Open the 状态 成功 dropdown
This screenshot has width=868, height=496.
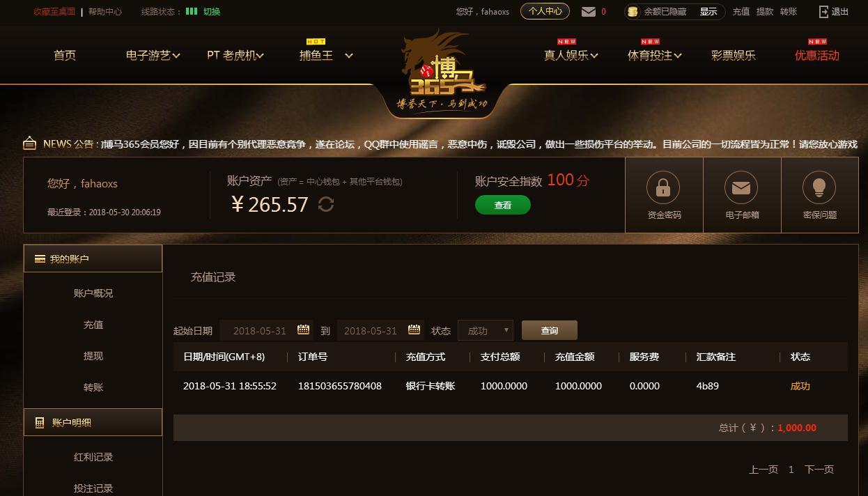tap(486, 330)
